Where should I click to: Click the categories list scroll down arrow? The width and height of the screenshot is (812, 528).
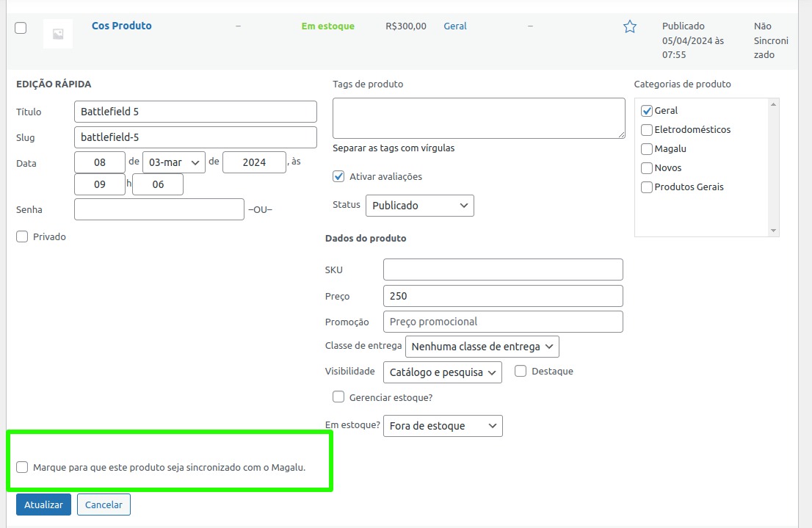point(773,231)
